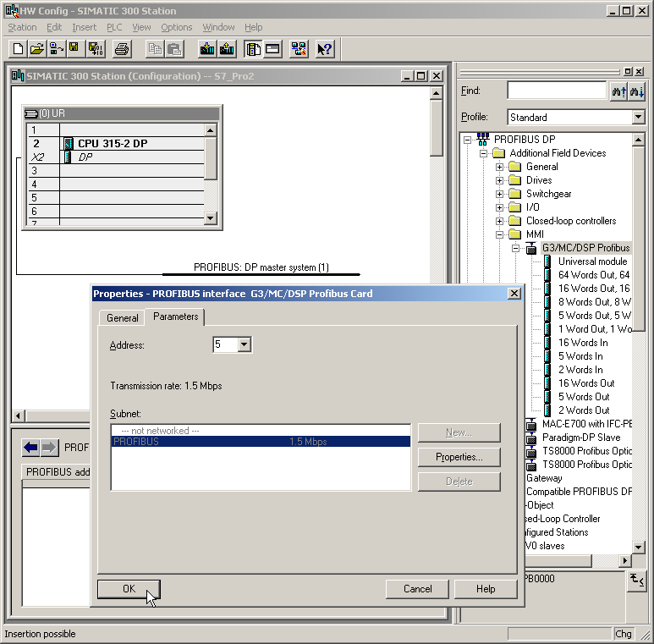Click the PROFIBUS DP master system line label
This screenshot has width=654, height=644.
pyautogui.click(x=261, y=267)
